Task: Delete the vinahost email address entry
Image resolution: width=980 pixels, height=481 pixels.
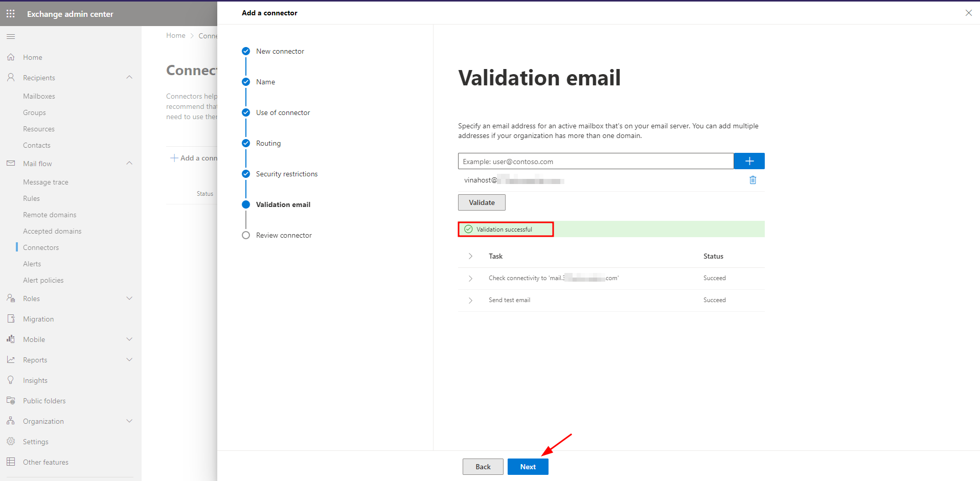Action: 753,180
